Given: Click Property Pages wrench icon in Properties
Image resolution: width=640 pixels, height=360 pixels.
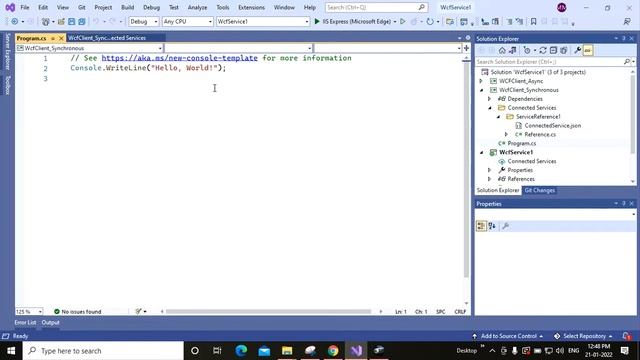Looking at the screenshot, I should click(x=505, y=226).
